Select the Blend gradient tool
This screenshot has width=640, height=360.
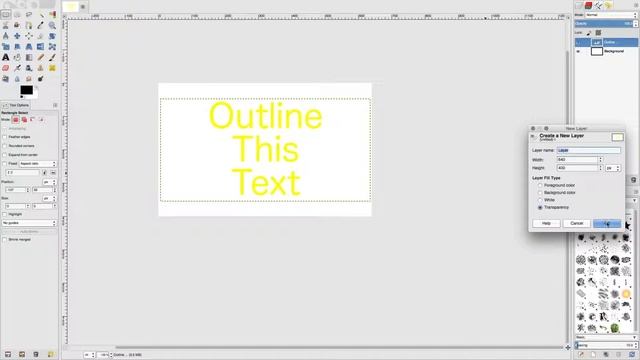29,58
